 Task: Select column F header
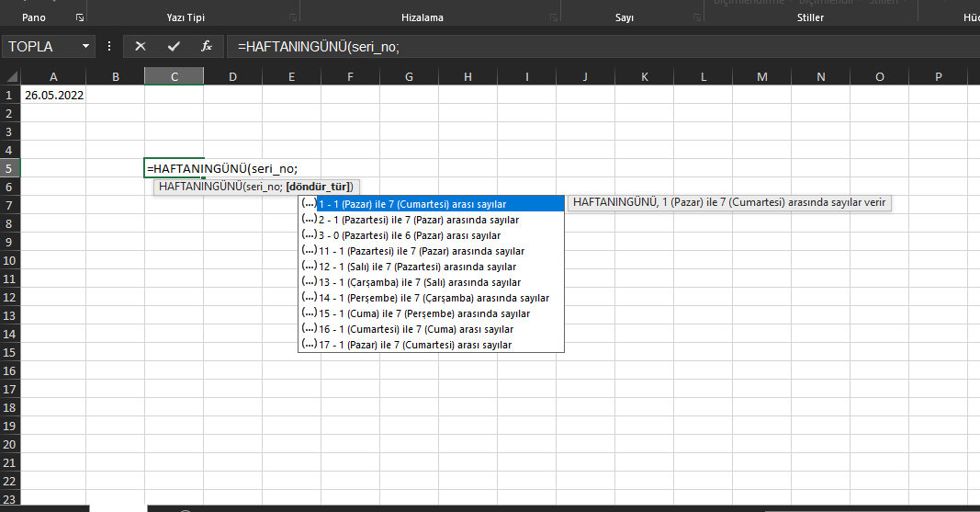350,77
